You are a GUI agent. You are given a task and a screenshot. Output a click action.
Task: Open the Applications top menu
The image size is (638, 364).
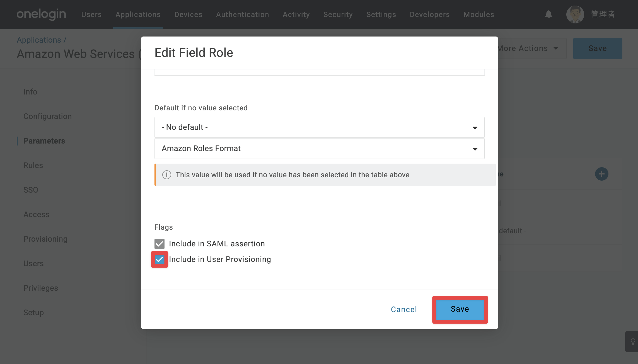(138, 14)
